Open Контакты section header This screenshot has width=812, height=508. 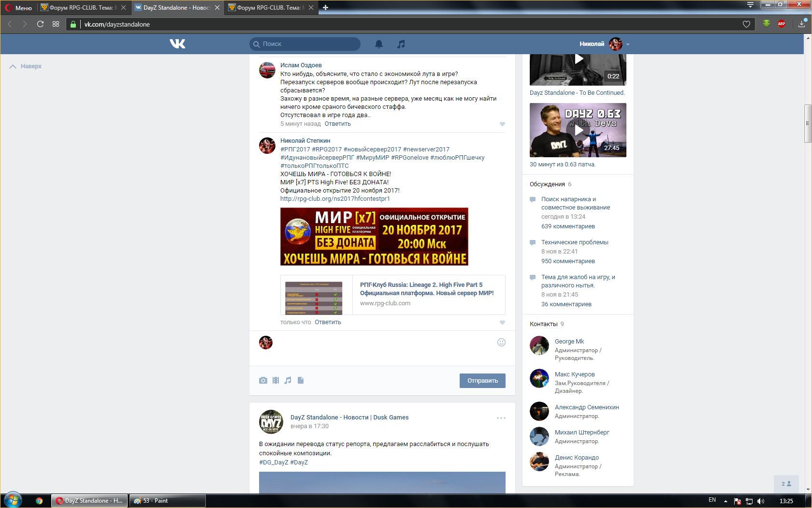pyautogui.click(x=544, y=324)
